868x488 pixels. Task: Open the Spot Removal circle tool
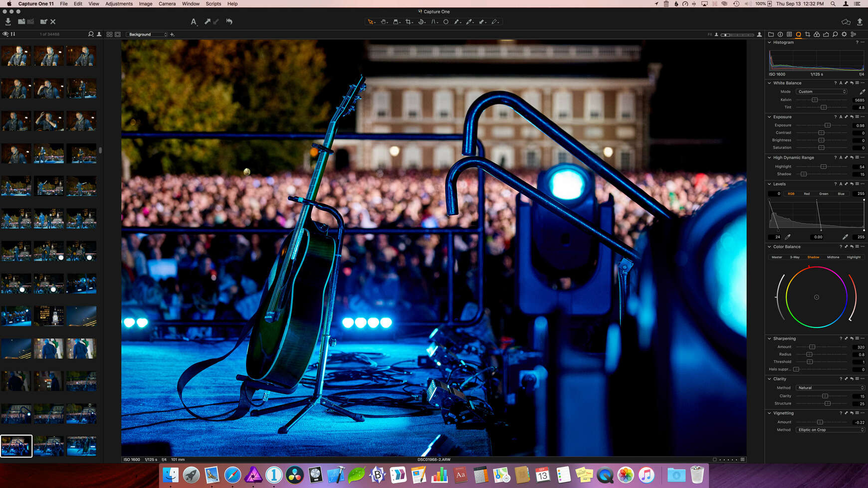pos(445,21)
